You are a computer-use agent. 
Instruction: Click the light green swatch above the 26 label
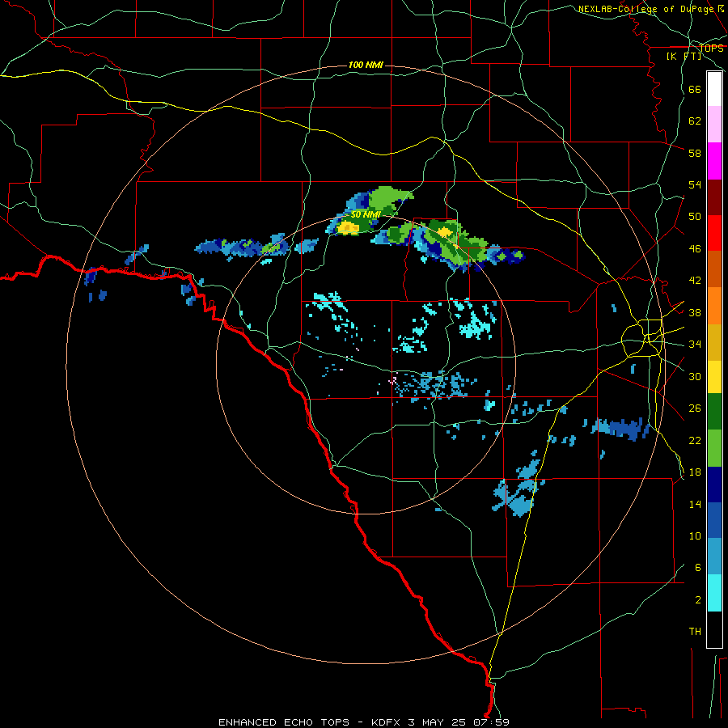714,448
